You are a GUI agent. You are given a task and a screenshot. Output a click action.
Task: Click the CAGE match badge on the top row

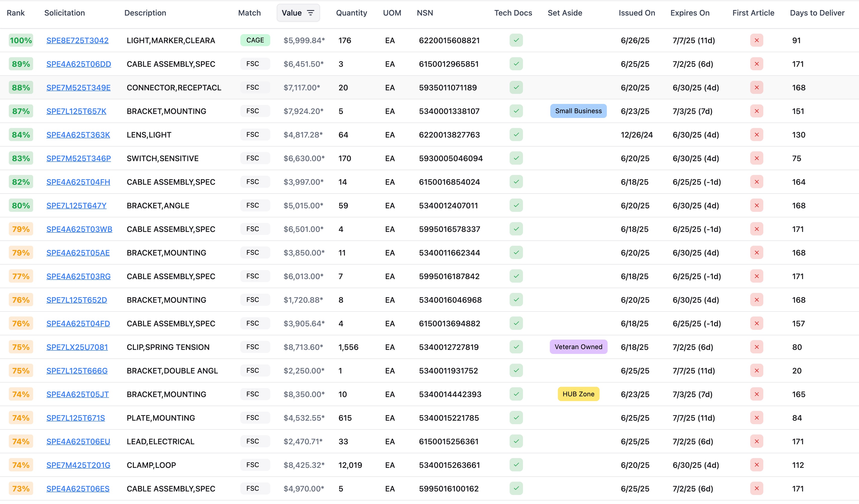click(x=255, y=40)
